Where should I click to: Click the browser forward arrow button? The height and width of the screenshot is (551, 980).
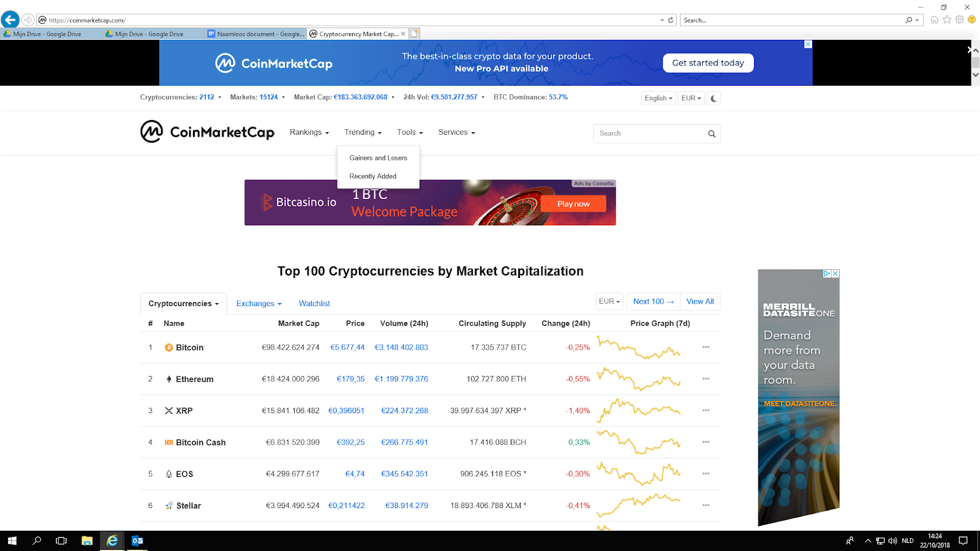click(x=28, y=20)
